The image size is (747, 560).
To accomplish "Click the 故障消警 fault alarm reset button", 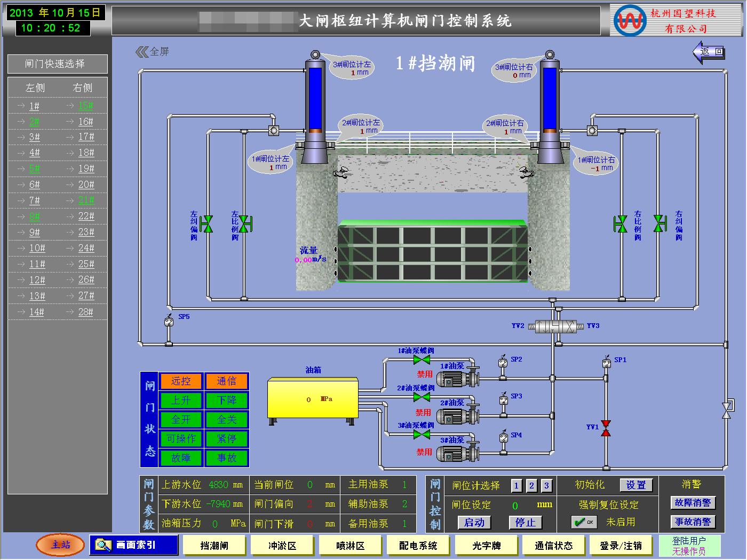I will tap(693, 502).
